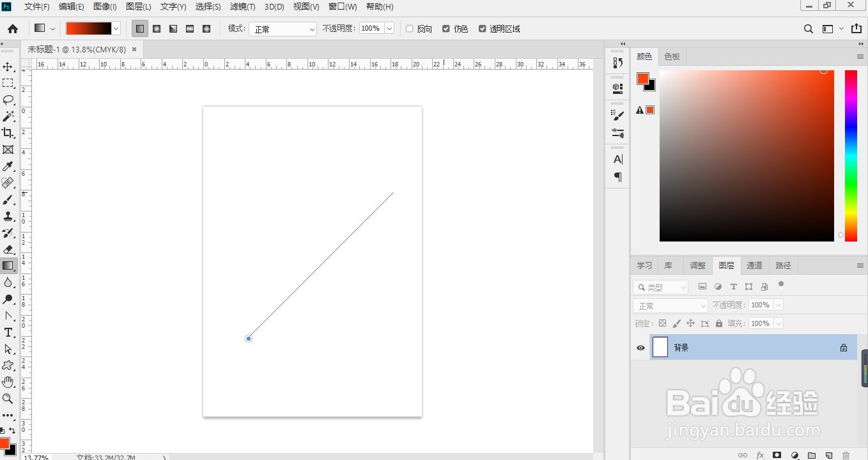Image resolution: width=868 pixels, height=460 pixels.
Task: Click the 背景 layer thumbnail
Action: 660,348
